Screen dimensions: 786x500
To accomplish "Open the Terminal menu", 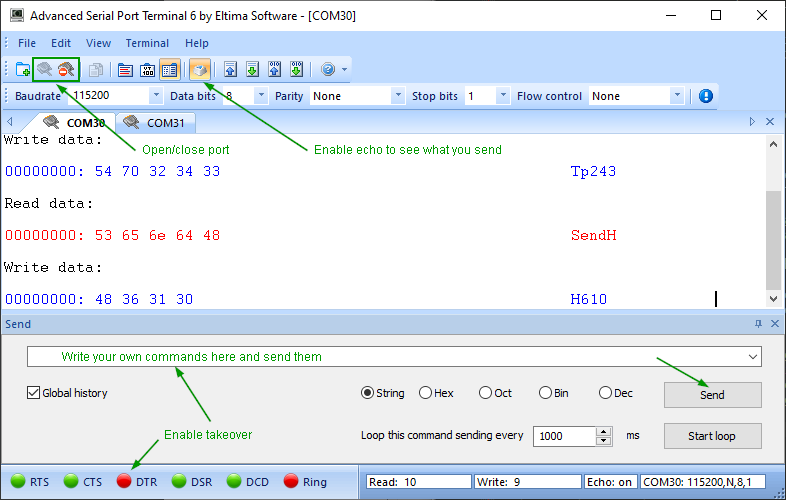I will click(x=147, y=43).
